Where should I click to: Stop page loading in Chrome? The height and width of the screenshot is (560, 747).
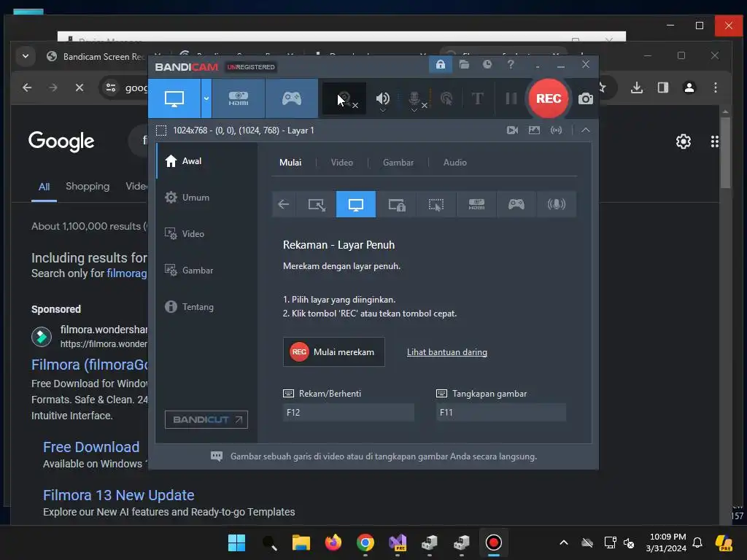click(80, 87)
